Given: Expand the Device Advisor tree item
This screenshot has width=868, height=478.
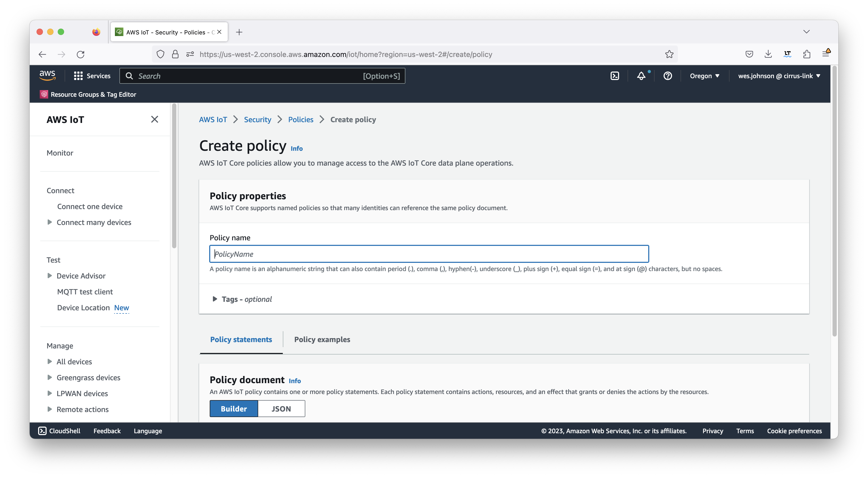Looking at the screenshot, I should click(x=50, y=276).
